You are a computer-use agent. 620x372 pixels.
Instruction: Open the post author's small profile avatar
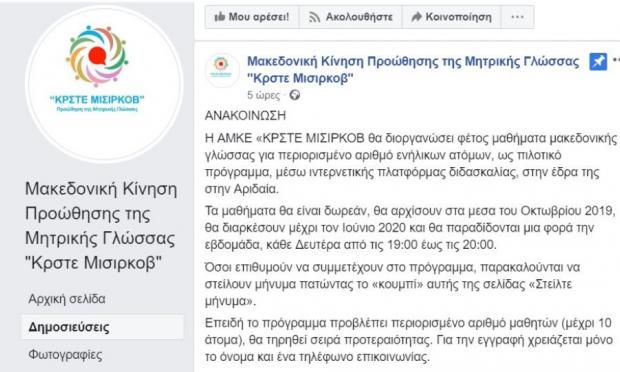(222, 70)
